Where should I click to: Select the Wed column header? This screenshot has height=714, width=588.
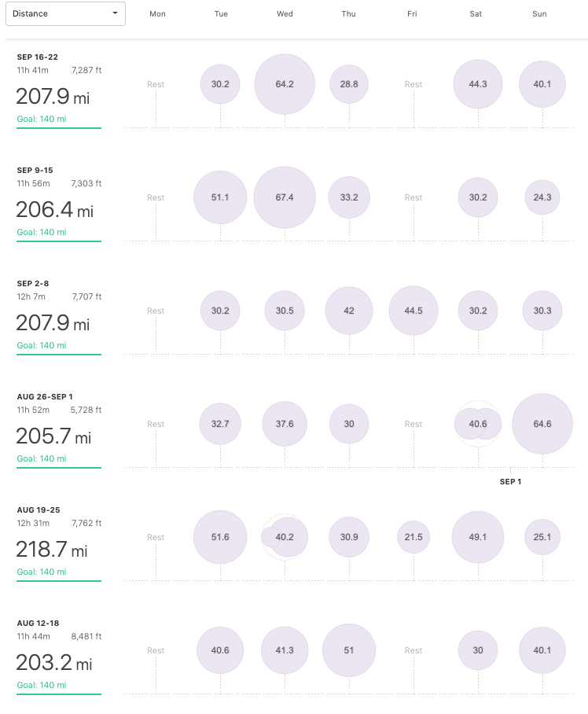pyautogui.click(x=285, y=13)
